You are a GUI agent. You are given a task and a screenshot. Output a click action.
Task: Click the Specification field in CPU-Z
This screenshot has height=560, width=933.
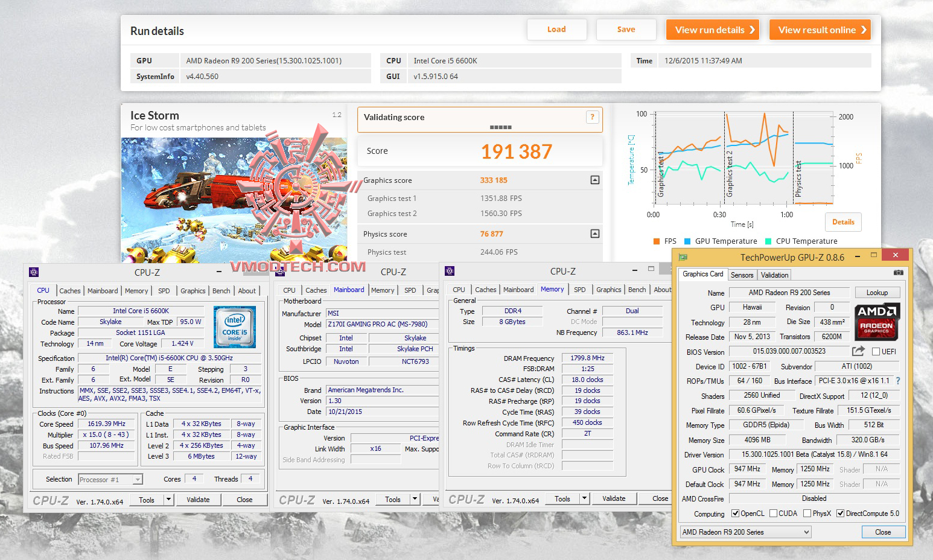tap(169, 358)
